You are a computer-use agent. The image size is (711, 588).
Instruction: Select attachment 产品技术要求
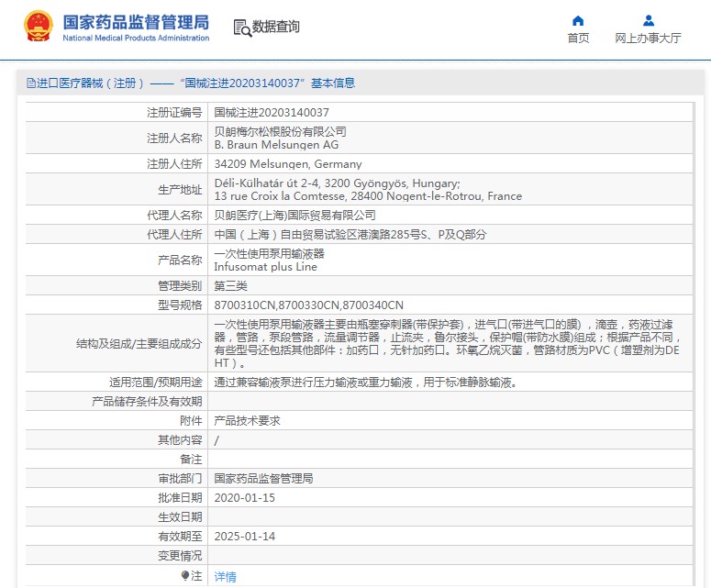(x=247, y=421)
